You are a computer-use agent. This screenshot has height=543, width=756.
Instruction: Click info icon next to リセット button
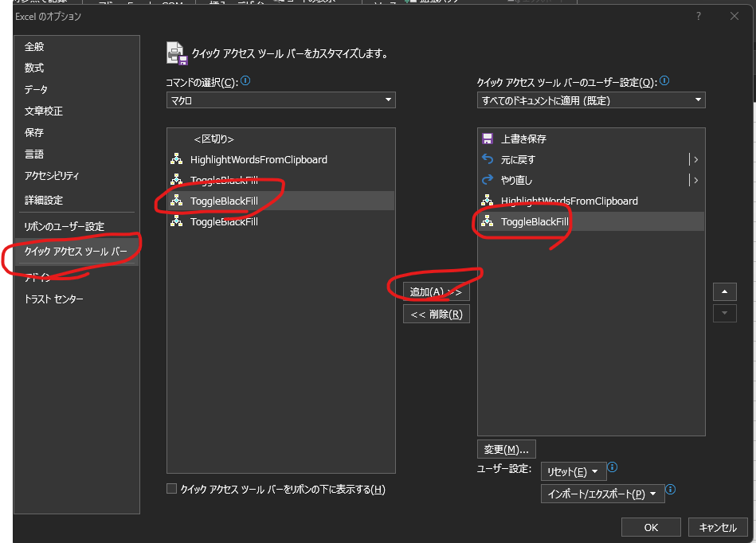(613, 468)
